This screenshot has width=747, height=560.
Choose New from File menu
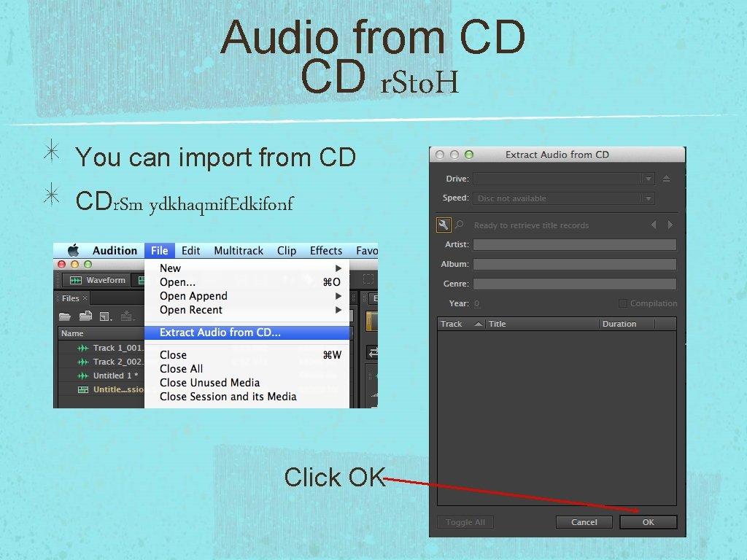click(247, 268)
